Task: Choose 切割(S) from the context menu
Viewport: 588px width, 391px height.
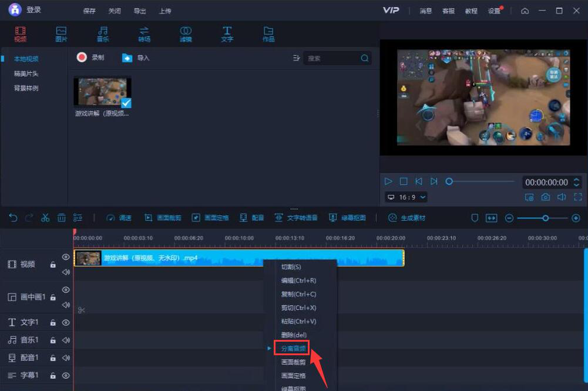Action: point(291,267)
